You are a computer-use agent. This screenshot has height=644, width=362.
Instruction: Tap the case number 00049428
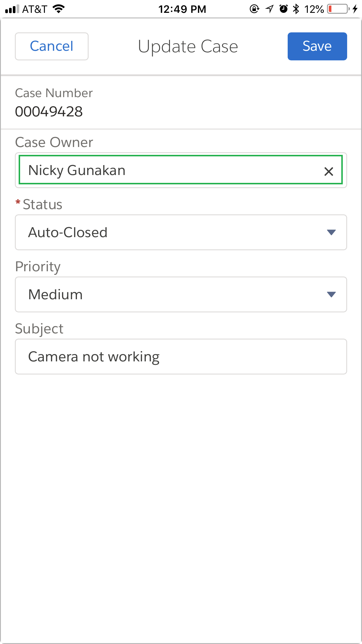(49, 112)
